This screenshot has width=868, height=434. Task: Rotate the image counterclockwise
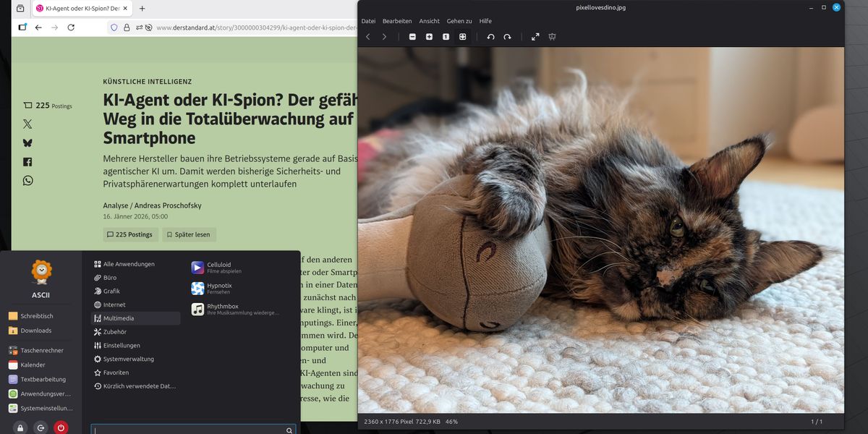(490, 37)
